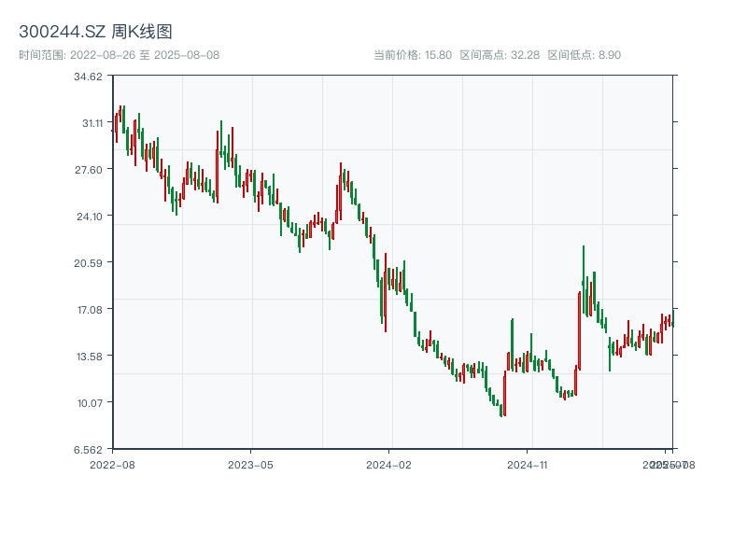Click the 6.562 y-axis price label
This screenshot has height=560, width=747.
click(89, 450)
